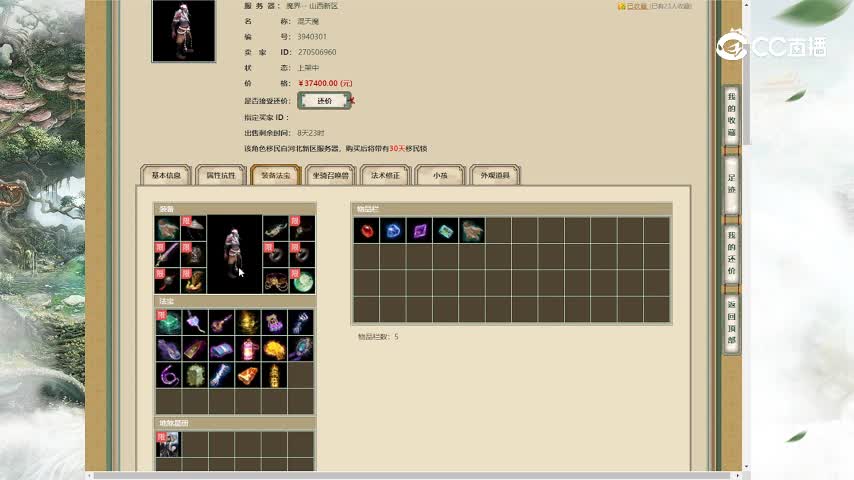Select the teal card item in the inventory

446,230
